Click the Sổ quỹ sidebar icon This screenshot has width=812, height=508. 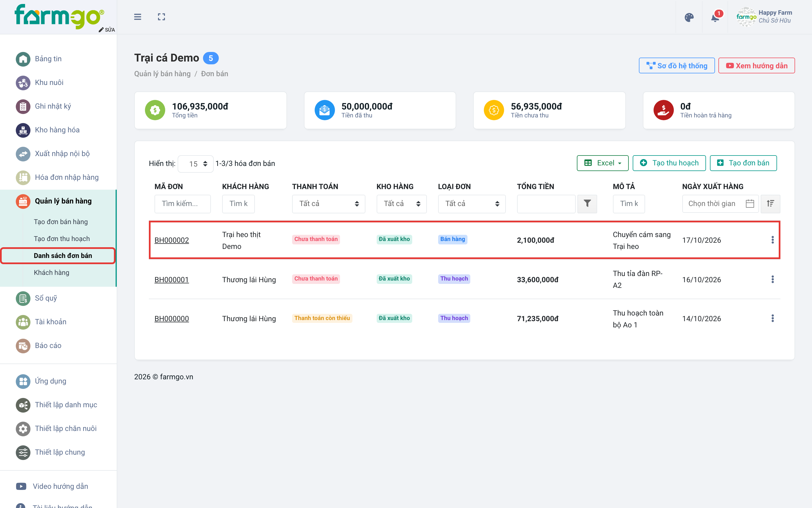click(23, 298)
